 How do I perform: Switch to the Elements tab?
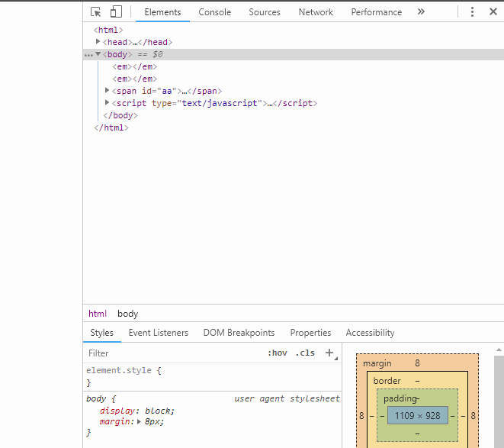coord(162,12)
